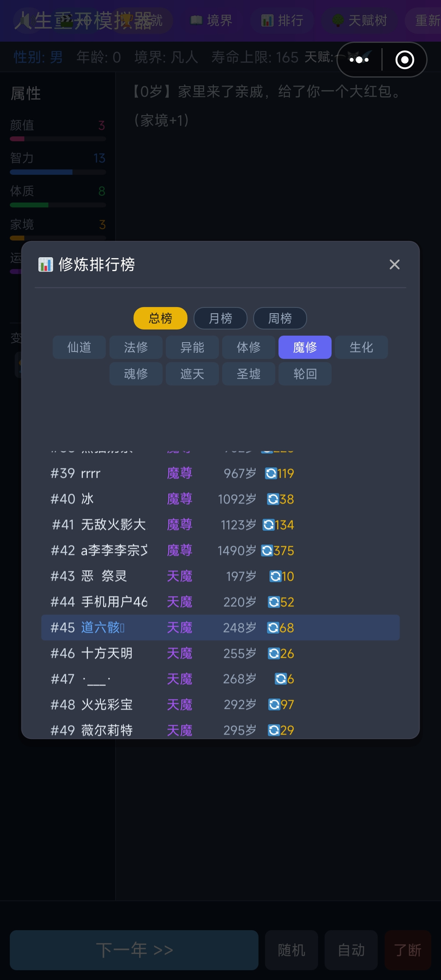The height and width of the screenshot is (980, 441).
Task: Select player name 薇尔莉特 at rank #49
Action: coord(107,731)
